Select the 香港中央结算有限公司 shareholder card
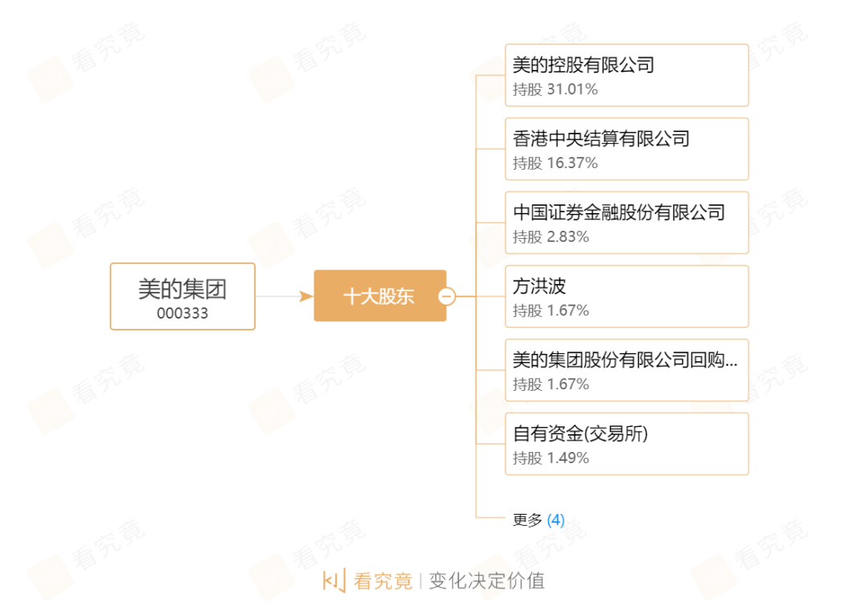Viewport: 868px width, 612px height. coord(626,149)
